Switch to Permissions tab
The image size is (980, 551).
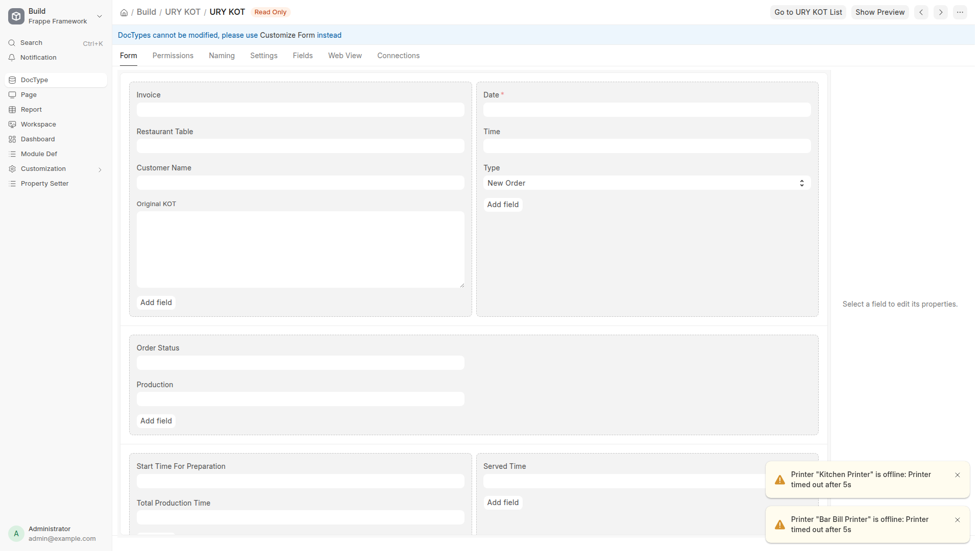173,56
